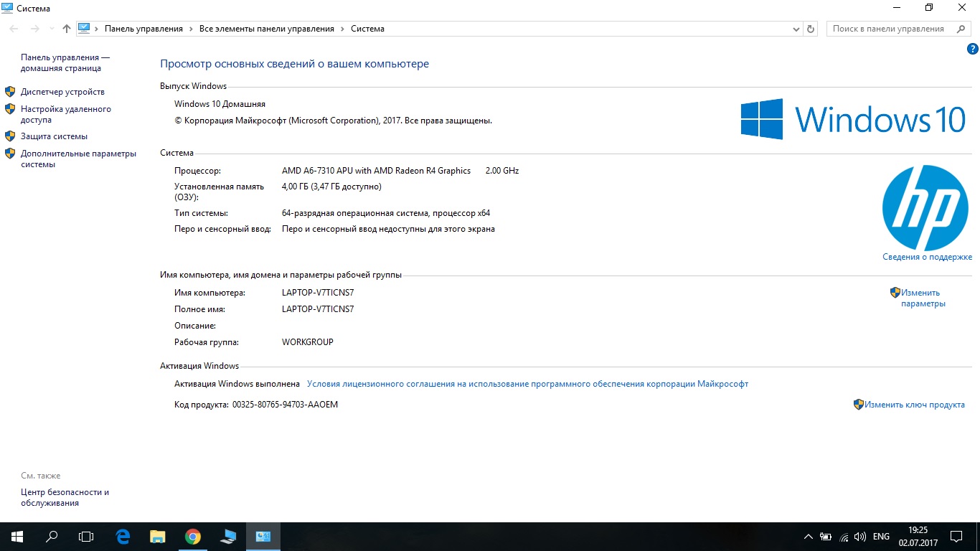
Task: Expand chevron before Панель управления breadcrumb
Action: (x=97, y=29)
